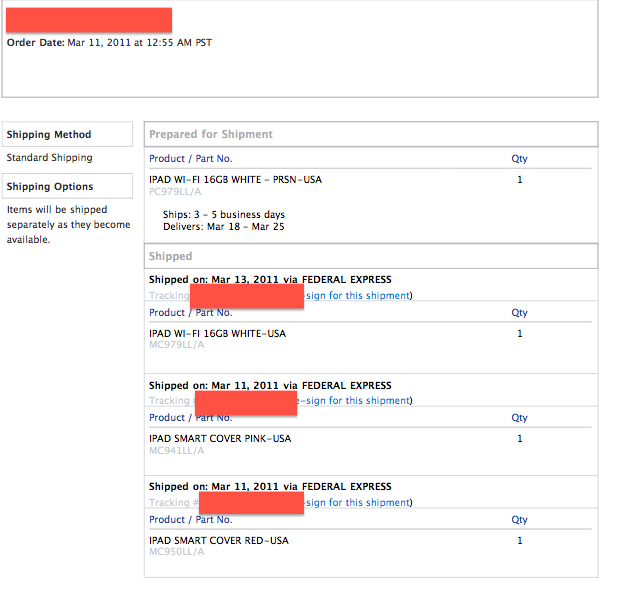Screen dimensions: 618x596
Task: Select part number MC979LL/A
Action: coord(177,345)
